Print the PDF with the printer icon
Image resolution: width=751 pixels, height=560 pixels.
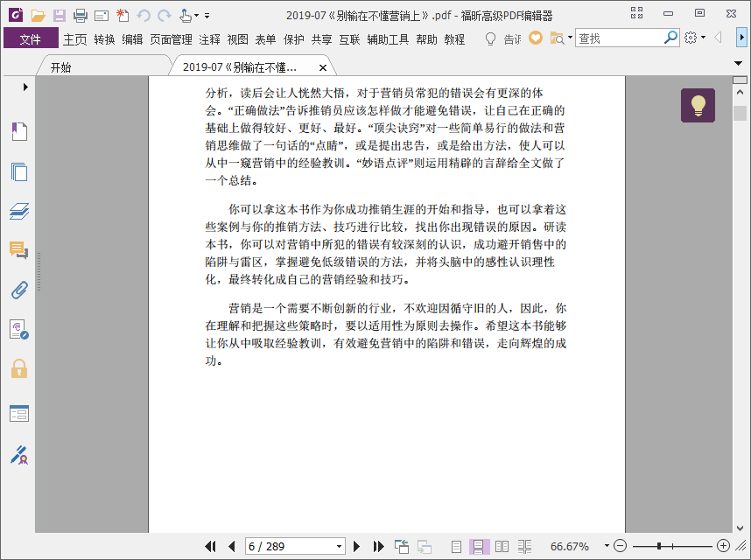[x=81, y=16]
